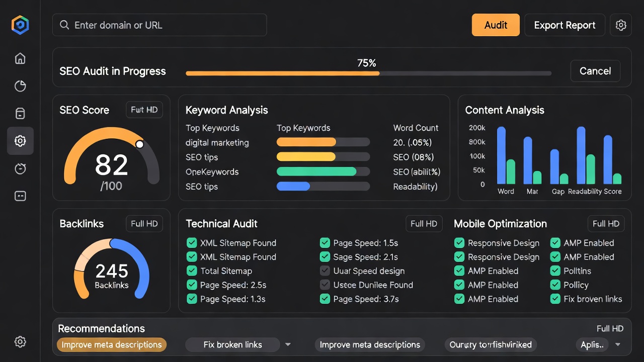Click the archive box sidebar icon

coord(20,114)
